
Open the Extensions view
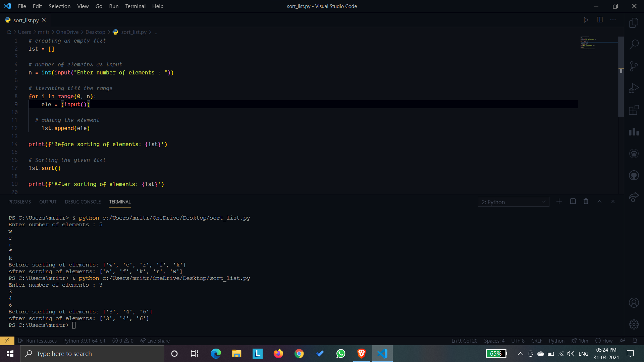pos(634,110)
